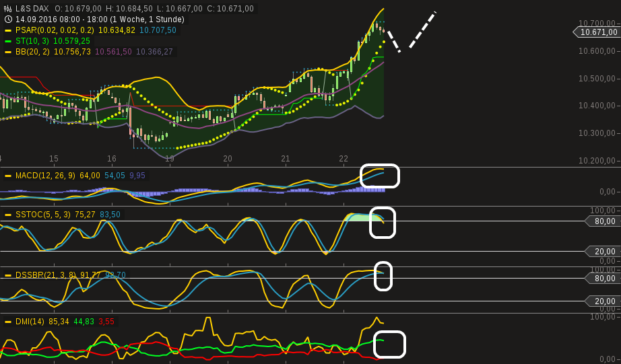Click MACD histogram value 9,95
621x364 pixels.
coord(137,176)
